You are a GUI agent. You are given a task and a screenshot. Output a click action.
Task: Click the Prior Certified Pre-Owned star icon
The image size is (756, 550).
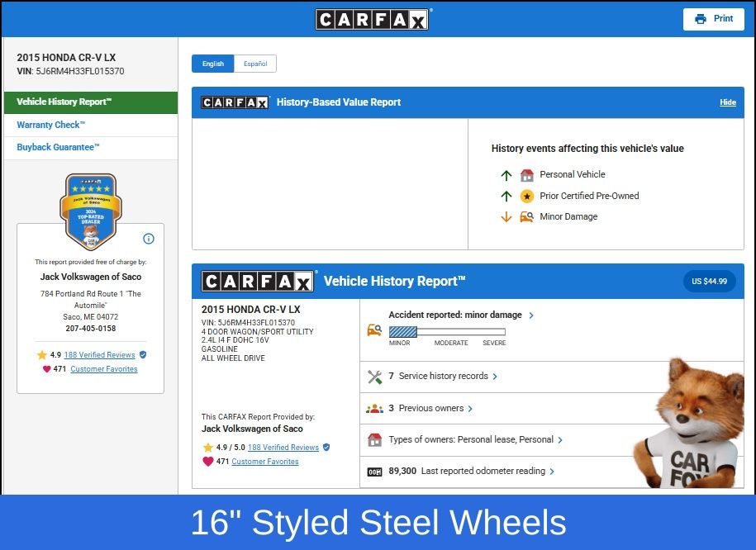pyautogui.click(x=527, y=197)
